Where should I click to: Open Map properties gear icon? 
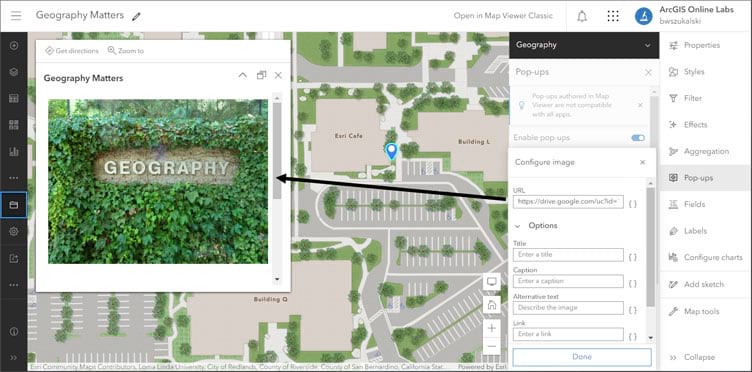(x=14, y=232)
